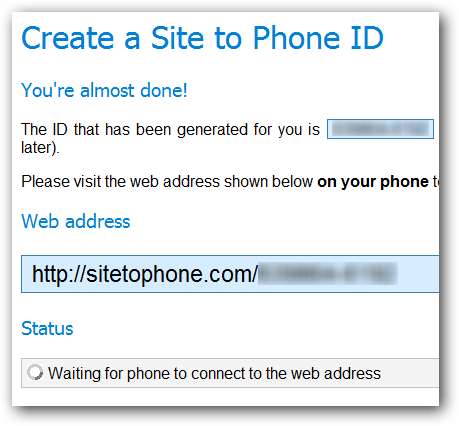
Task: Click the word "Site" in the page title
Action: coord(177,38)
